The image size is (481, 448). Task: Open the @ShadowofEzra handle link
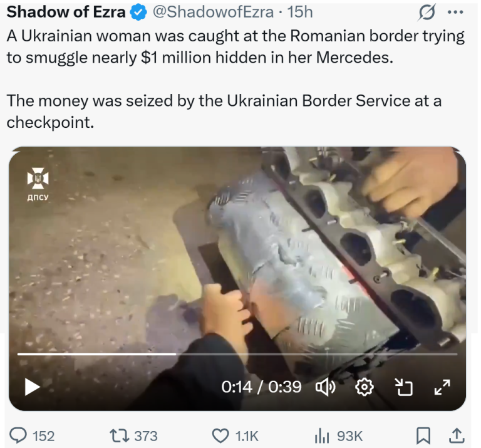[213, 13]
